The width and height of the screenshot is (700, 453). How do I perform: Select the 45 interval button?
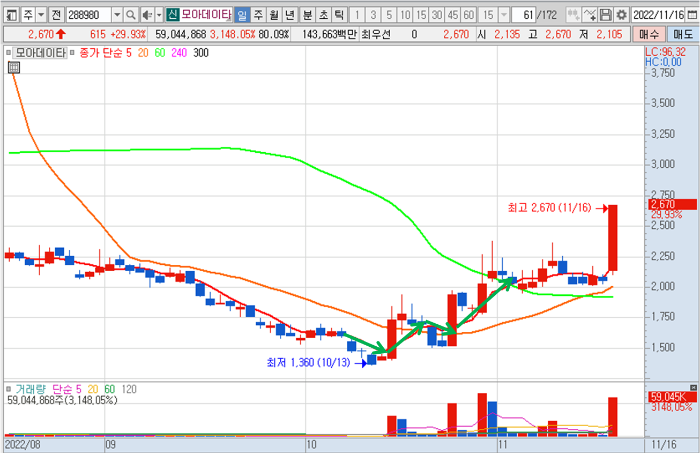[452, 15]
